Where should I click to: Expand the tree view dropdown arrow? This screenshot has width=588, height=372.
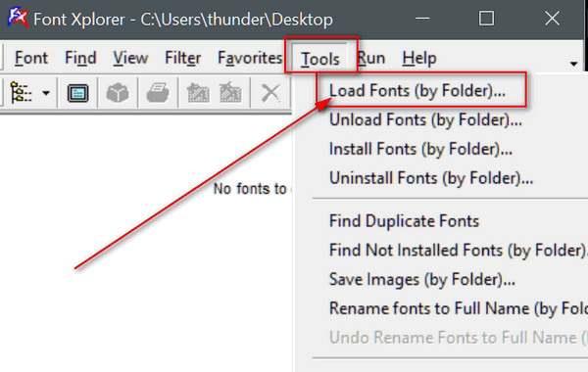(x=46, y=93)
